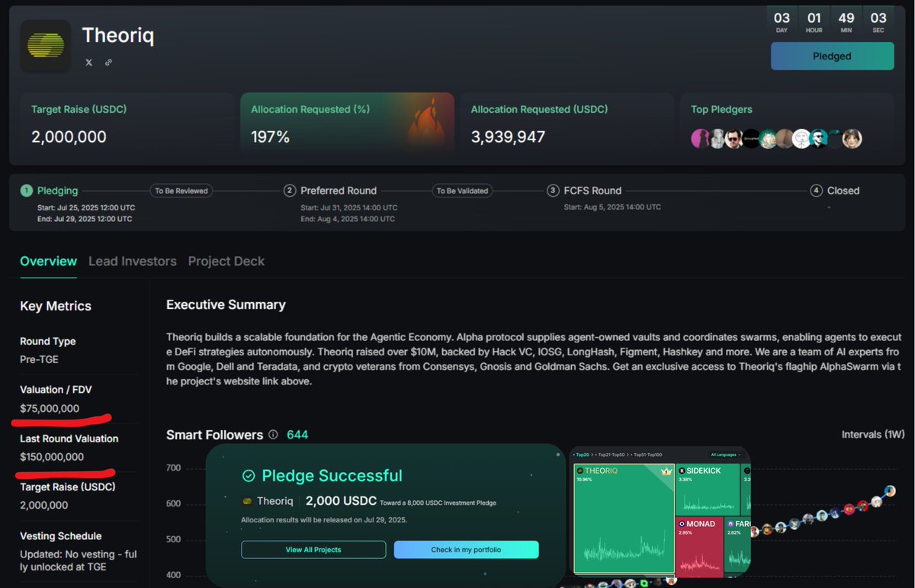This screenshot has height=588, width=915.
Task: Click the website link icon near Theoriq
Action: click(108, 63)
